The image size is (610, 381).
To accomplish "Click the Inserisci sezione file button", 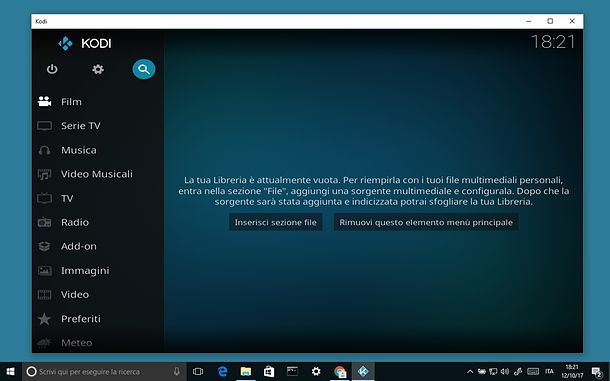I will 275,222.
